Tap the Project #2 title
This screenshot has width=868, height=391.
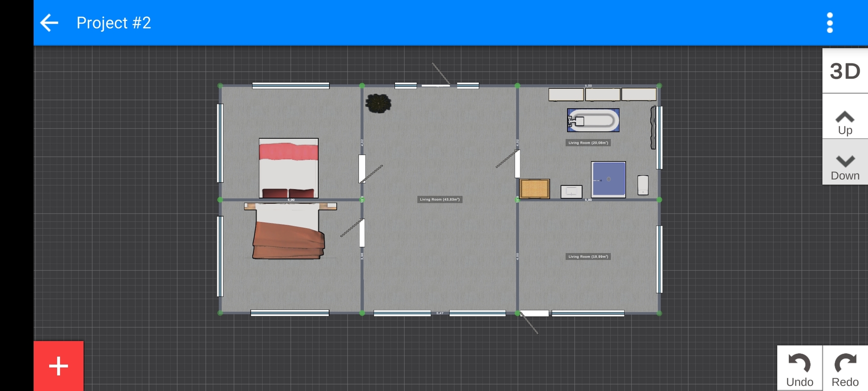(x=114, y=23)
